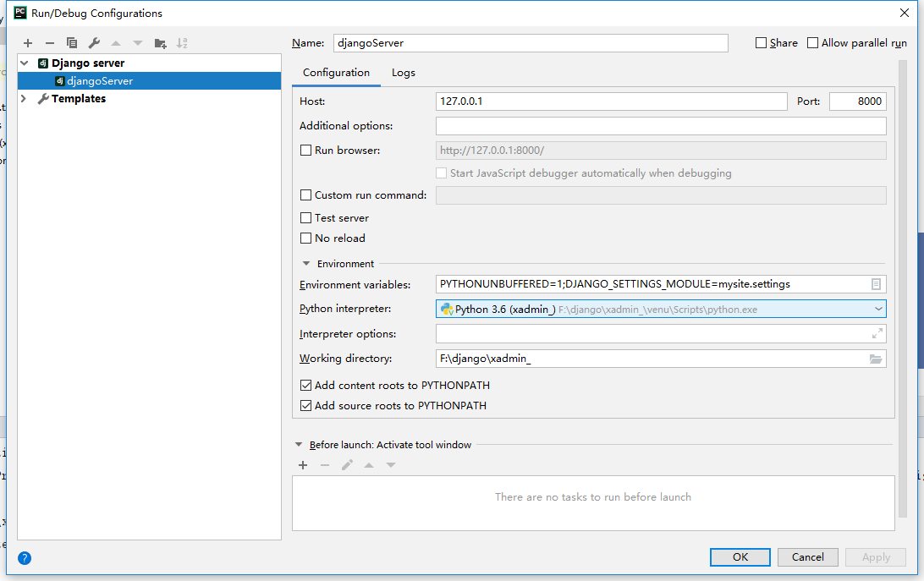Click PyCharm icon in title bar
924x581 pixels.
coord(20,13)
